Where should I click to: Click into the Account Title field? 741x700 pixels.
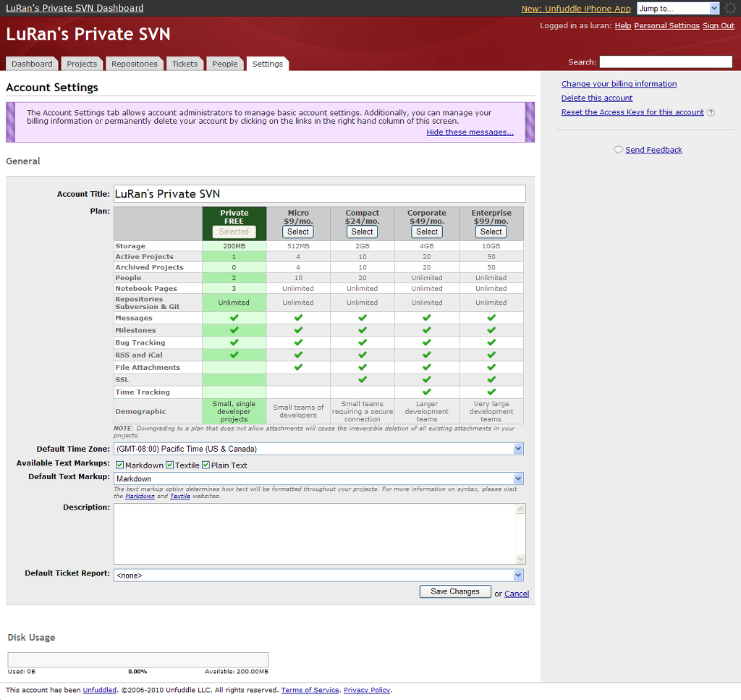coord(319,194)
